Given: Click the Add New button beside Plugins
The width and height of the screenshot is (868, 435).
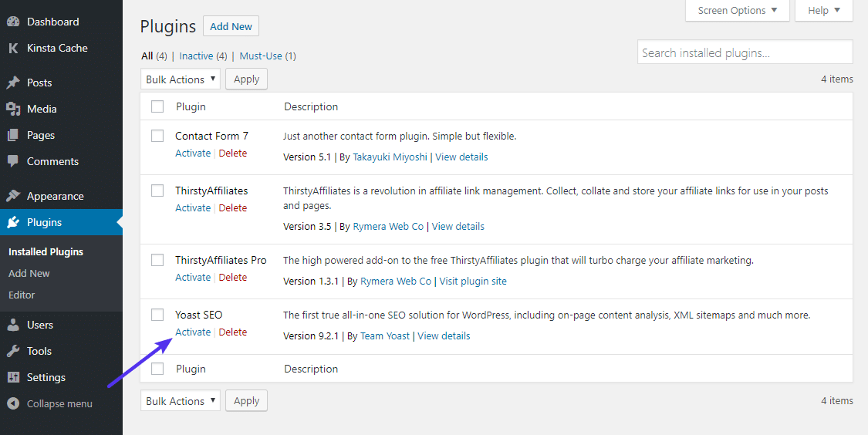Looking at the screenshot, I should point(231,26).
